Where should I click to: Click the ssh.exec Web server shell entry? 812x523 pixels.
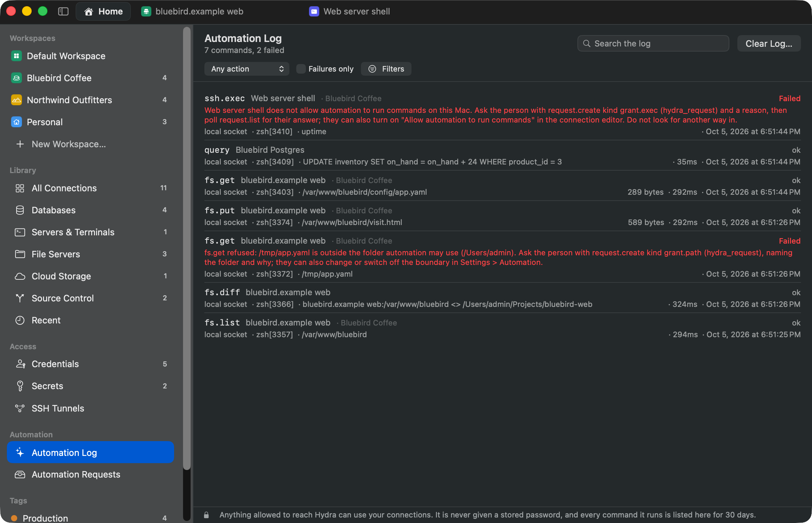[x=502, y=115]
